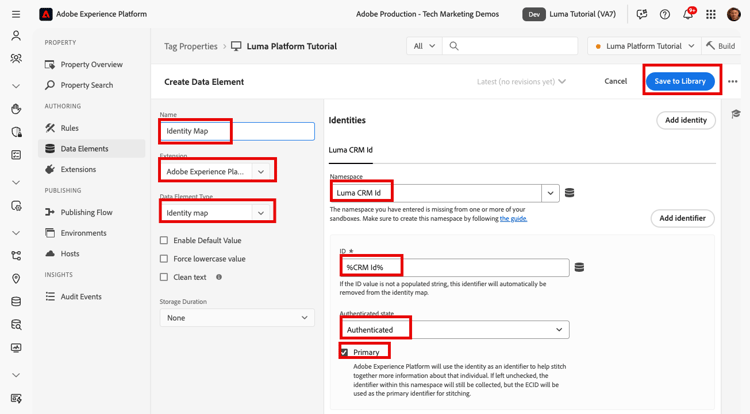
Task: Click the data element icon beside ID field
Action: (x=579, y=267)
